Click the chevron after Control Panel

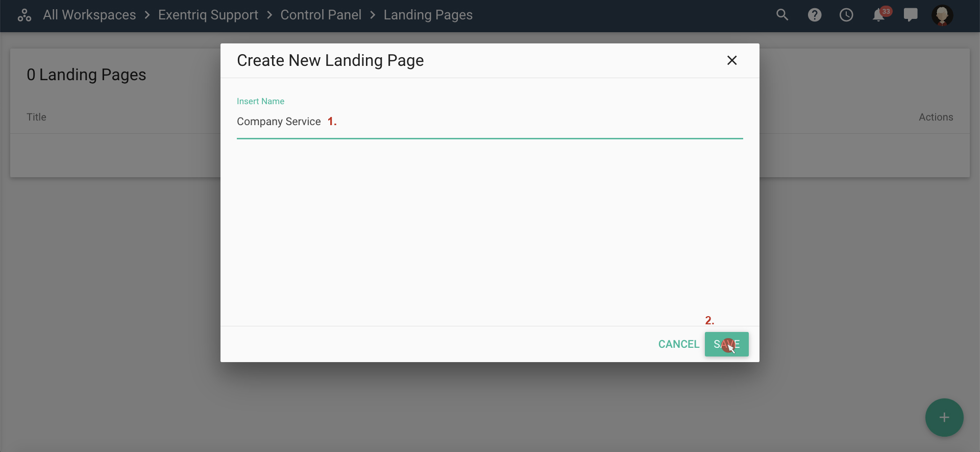tap(373, 15)
